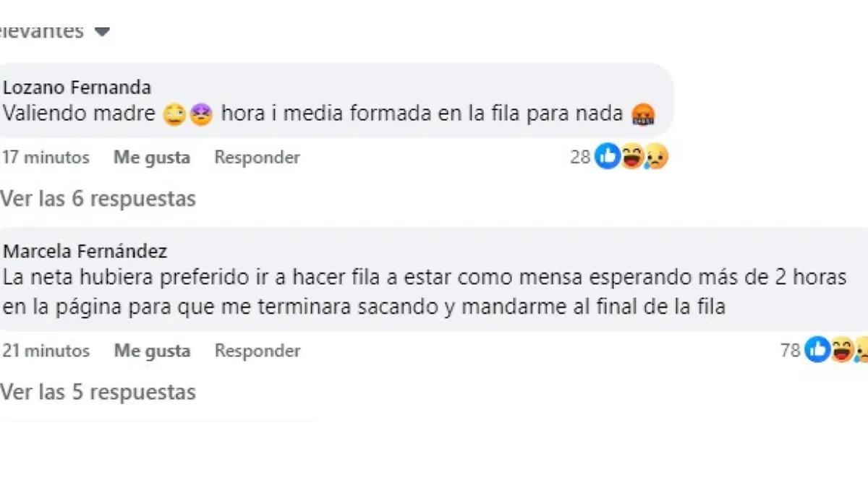Viewport: 868px width, 488px height.
Task: Open Lozano Fernanda's profile
Action: [77, 87]
